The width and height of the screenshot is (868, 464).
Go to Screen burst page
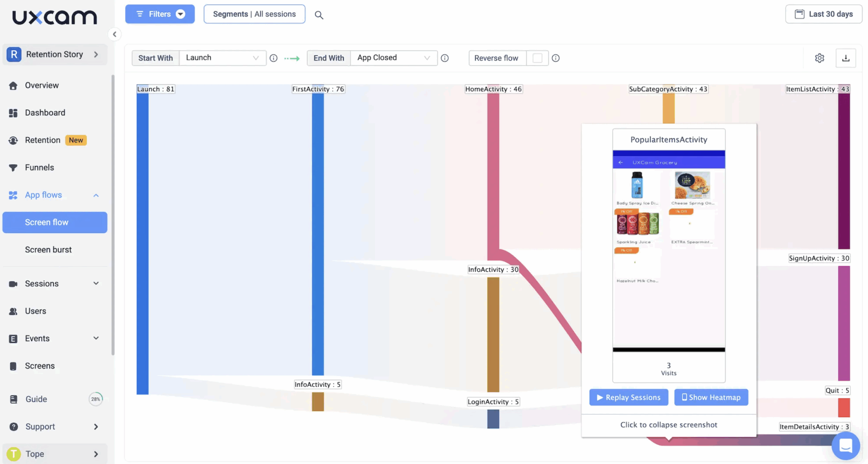[48, 250]
